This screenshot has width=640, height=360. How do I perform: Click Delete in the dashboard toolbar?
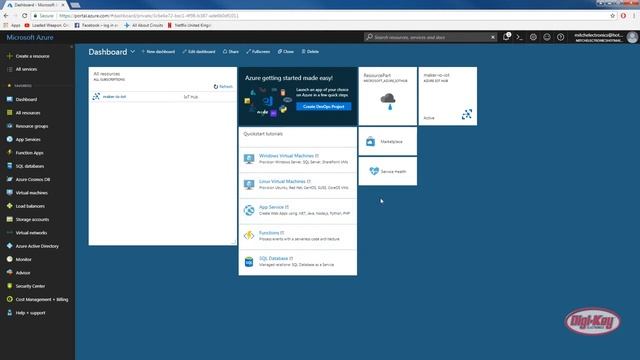coord(310,52)
